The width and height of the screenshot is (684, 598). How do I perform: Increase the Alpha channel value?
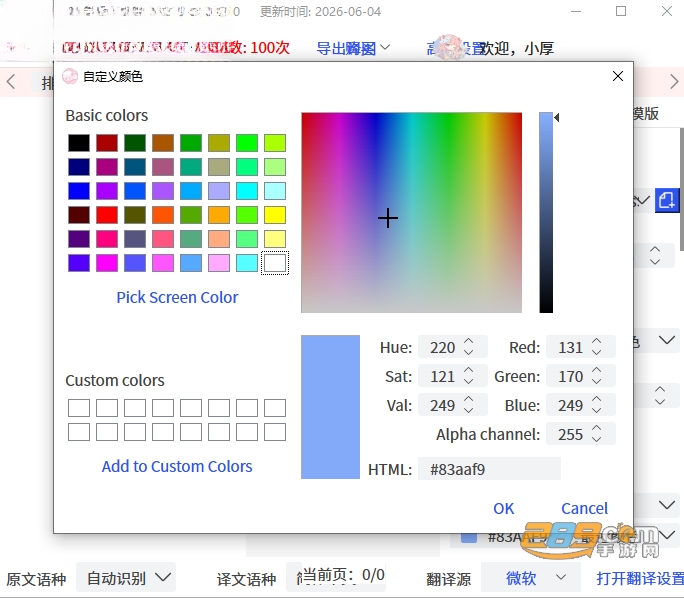(597, 429)
